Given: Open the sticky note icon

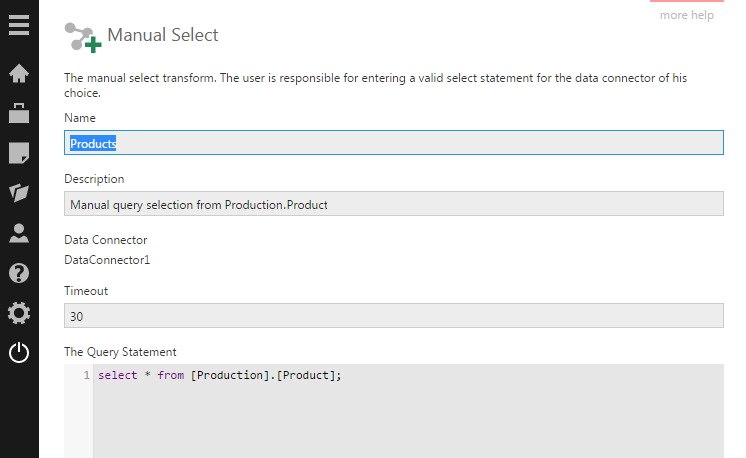Looking at the screenshot, I should click(19, 153).
